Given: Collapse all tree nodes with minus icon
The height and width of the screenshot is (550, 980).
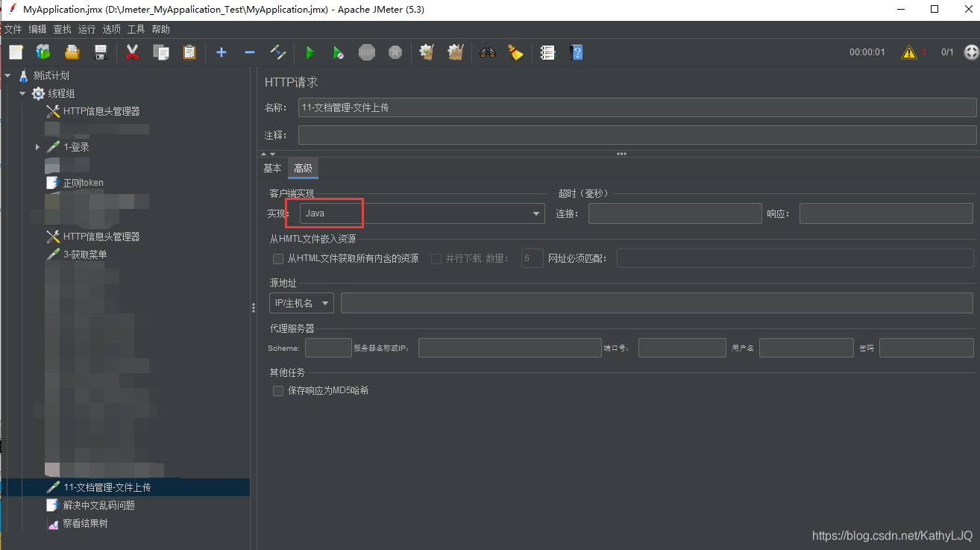Looking at the screenshot, I should tap(250, 52).
